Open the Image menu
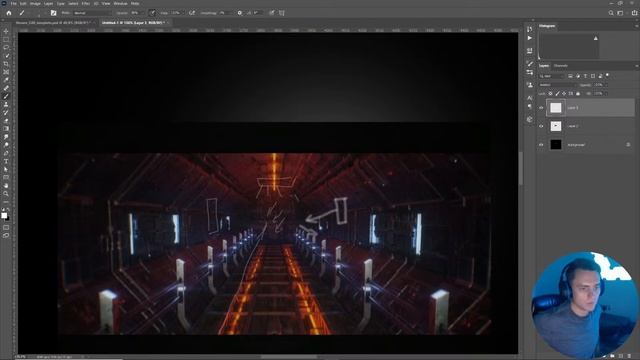The width and height of the screenshot is (640, 360). pyautogui.click(x=35, y=3)
